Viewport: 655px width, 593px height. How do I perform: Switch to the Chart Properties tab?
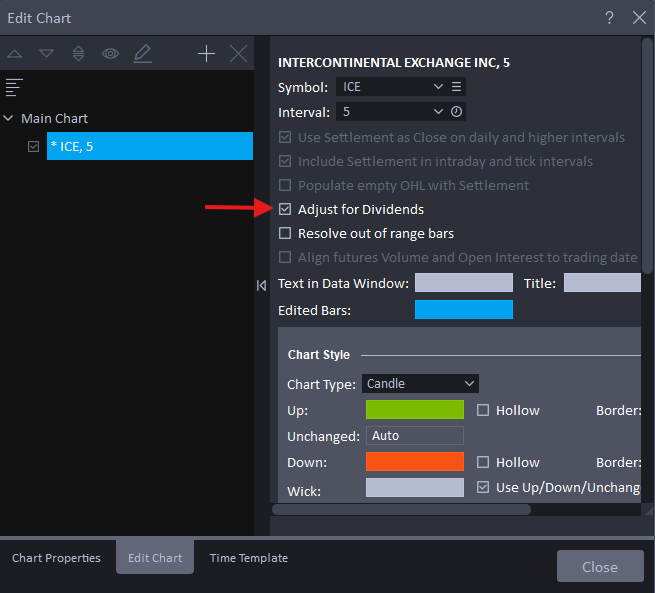pyautogui.click(x=56, y=558)
